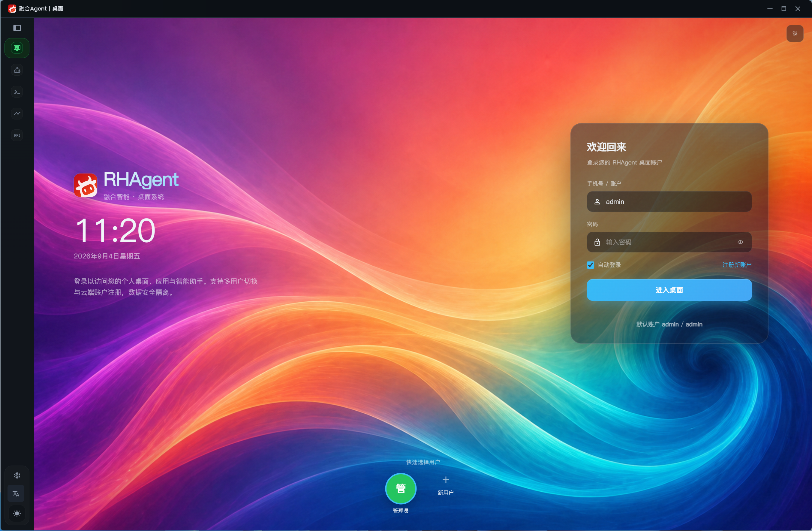
Task: Open the trend chart monitoring icon
Action: pos(17,113)
